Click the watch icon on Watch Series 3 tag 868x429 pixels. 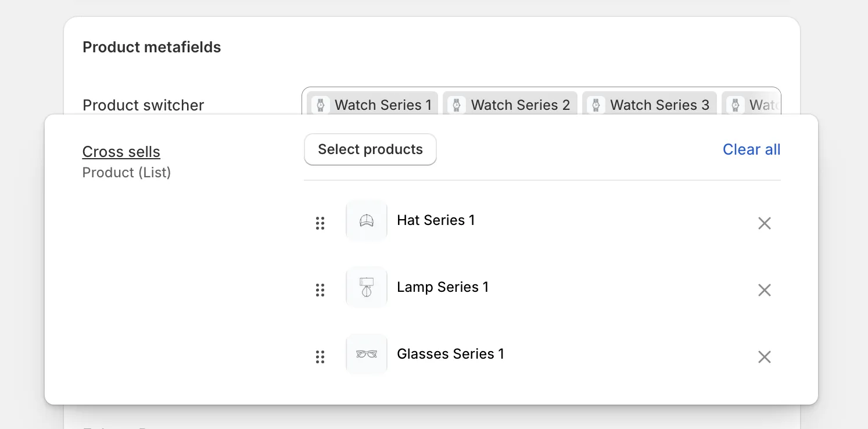coord(596,105)
